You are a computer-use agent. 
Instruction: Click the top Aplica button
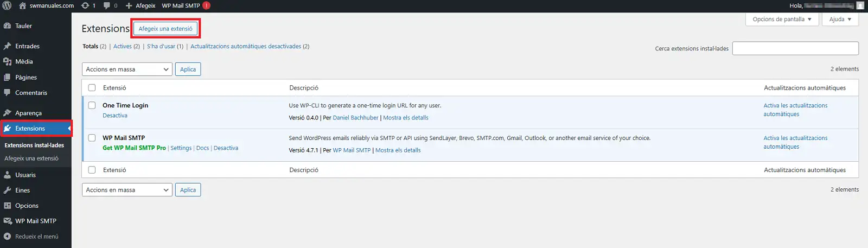pyautogui.click(x=188, y=69)
